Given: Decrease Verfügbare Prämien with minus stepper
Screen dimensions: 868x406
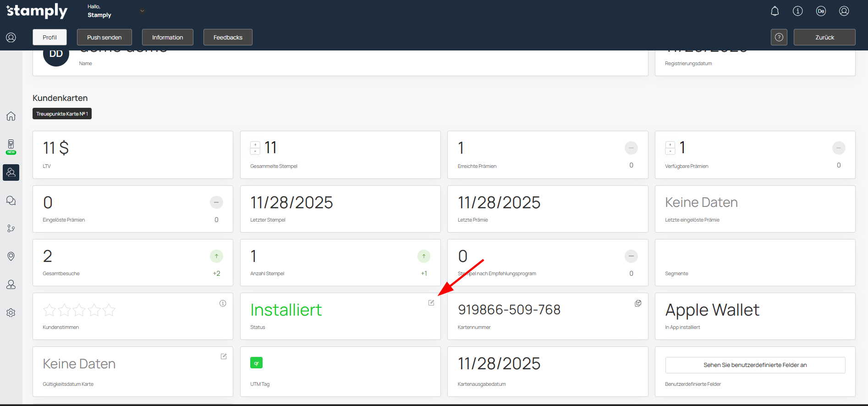Looking at the screenshot, I should click(670, 151).
